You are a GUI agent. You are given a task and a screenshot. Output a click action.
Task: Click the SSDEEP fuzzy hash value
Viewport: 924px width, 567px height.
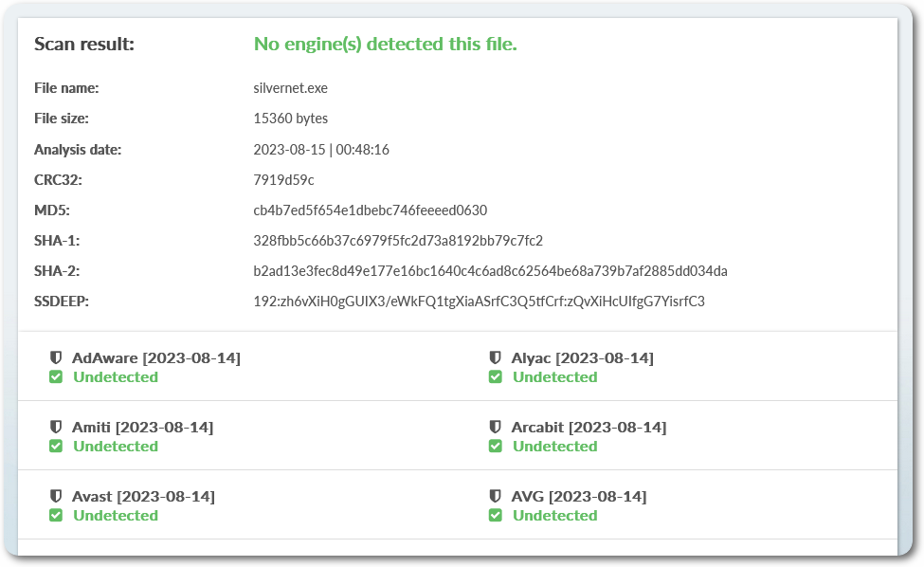coord(479,302)
